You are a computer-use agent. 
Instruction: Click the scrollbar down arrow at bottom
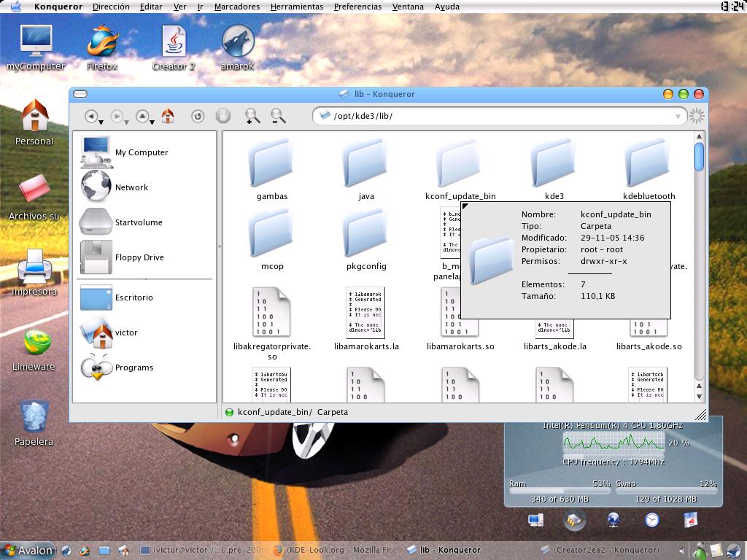(x=699, y=396)
